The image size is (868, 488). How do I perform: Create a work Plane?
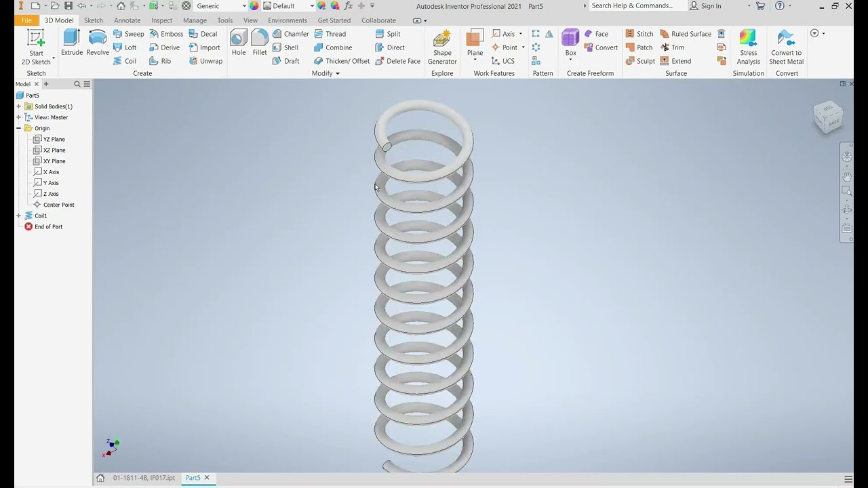point(475,43)
